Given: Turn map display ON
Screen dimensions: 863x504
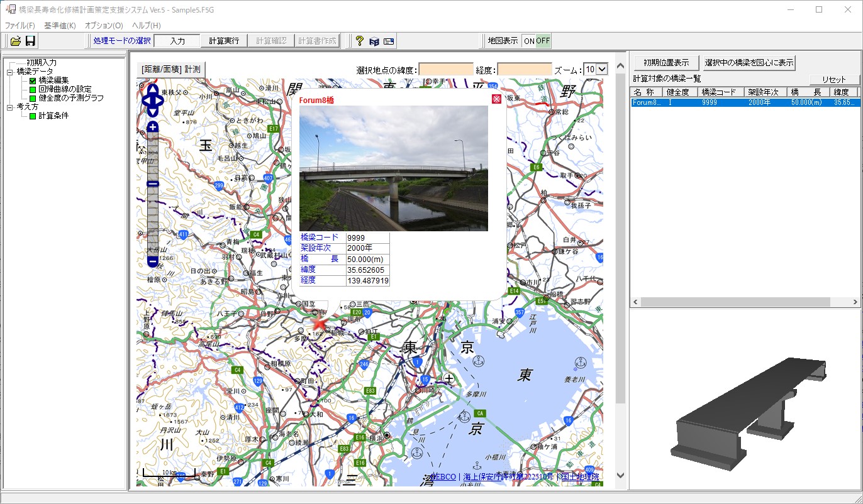Looking at the screenshot, I should (529, 41).
